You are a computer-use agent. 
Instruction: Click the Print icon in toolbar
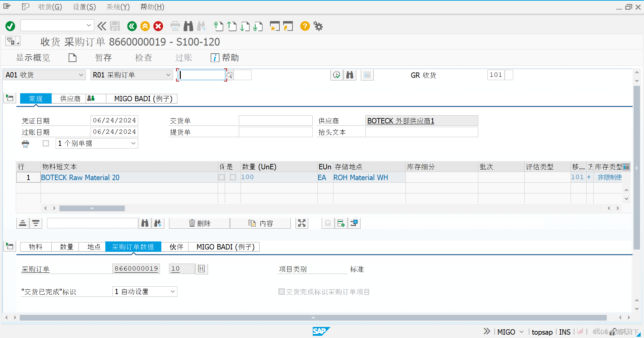pos(175,26)
